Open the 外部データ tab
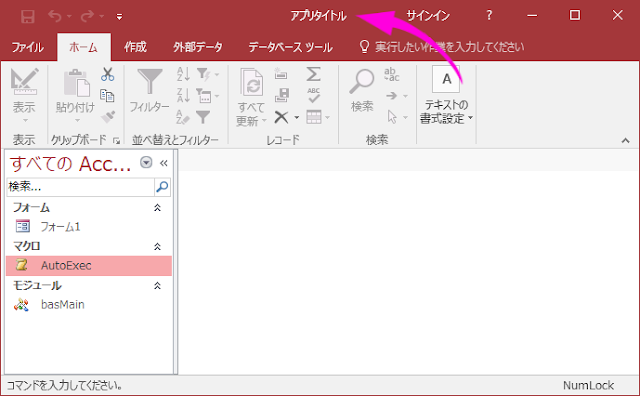640x396 pixels. (x=198, y=47)
